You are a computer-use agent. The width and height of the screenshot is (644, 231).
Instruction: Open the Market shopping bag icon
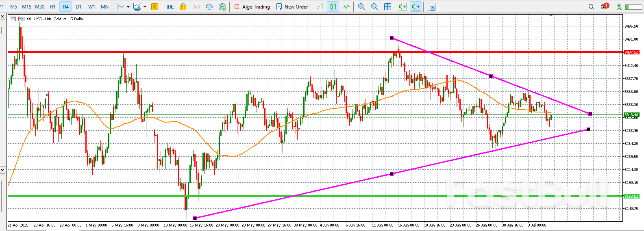(x=183, y=7)
